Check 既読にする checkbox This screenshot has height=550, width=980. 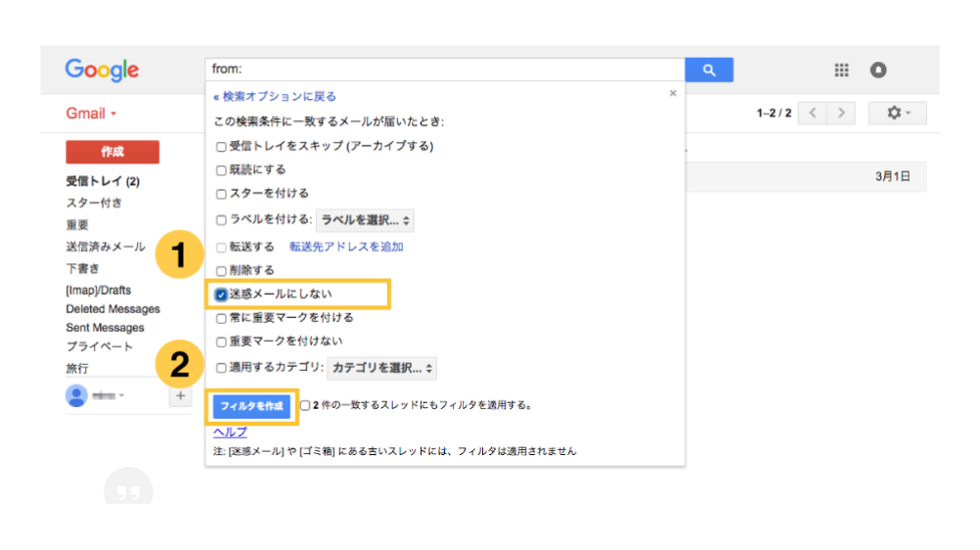coord(221,170)
